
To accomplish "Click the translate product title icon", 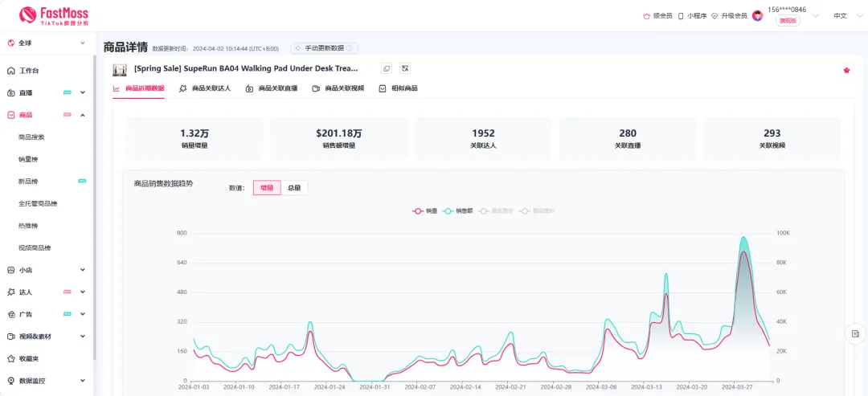I will tap(405, 69).
